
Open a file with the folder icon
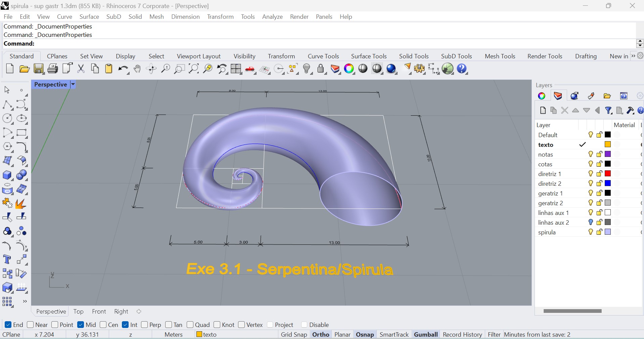(24, 69)
